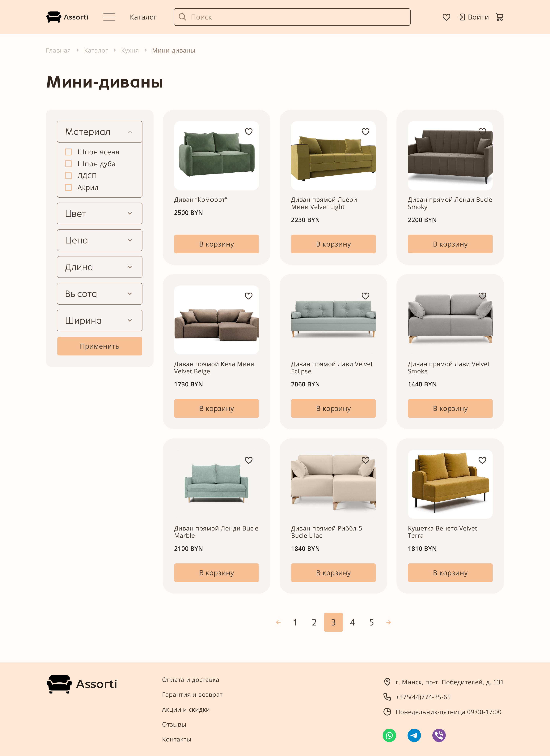This screenshot has height=756, width=550.
Task: Click the Применить filter button
Action: 100,346
